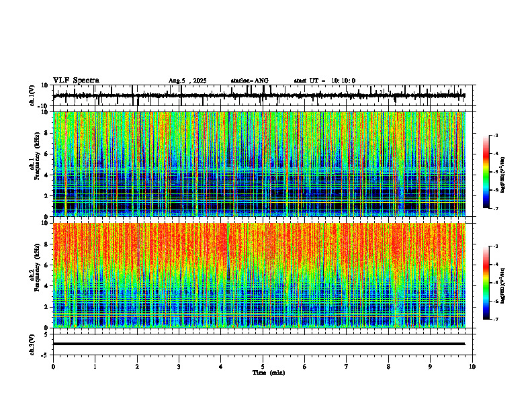Click the "2" kHz tick of ch.1 spectrogram
The image size is (532, 411).
[x=46, y=196]
